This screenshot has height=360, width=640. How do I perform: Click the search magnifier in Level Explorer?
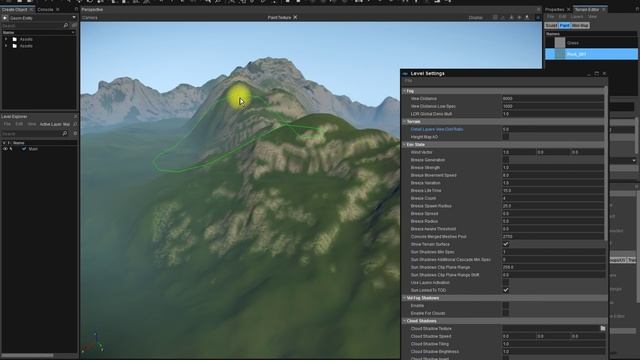coord(64,133)
